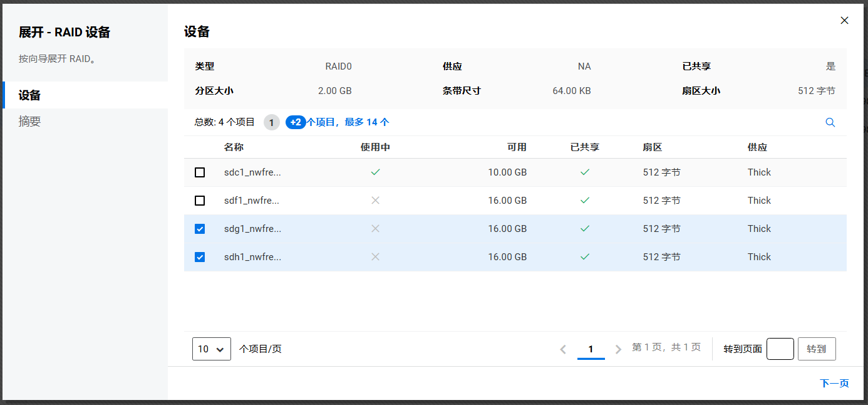Sort by 可用 column header
The image size is (868, 405).
coord(517,147)
